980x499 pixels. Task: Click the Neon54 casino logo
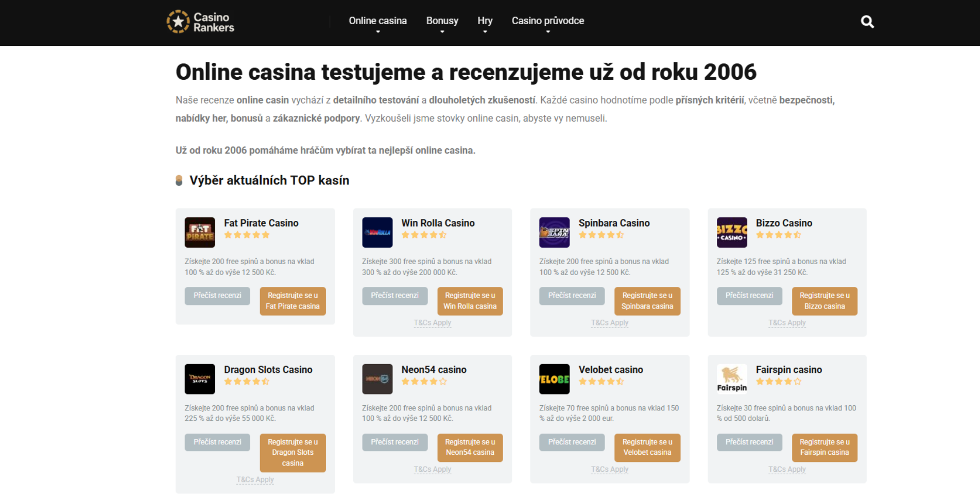(x=377, y=379)
